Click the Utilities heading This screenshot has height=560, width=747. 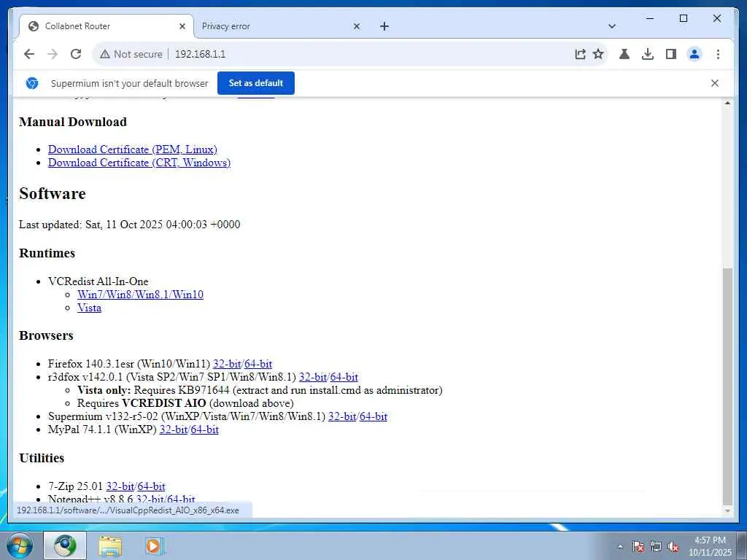click(x=42, y=458)
